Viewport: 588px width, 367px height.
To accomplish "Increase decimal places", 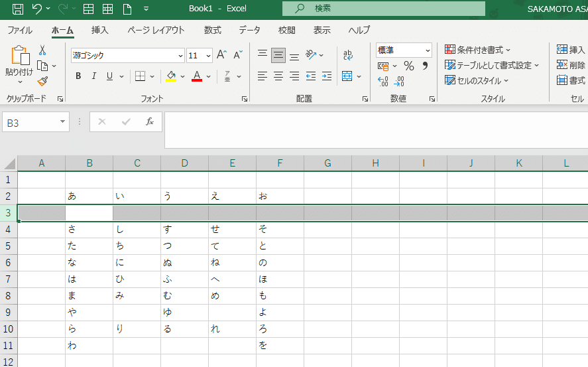I will [383, 82].
